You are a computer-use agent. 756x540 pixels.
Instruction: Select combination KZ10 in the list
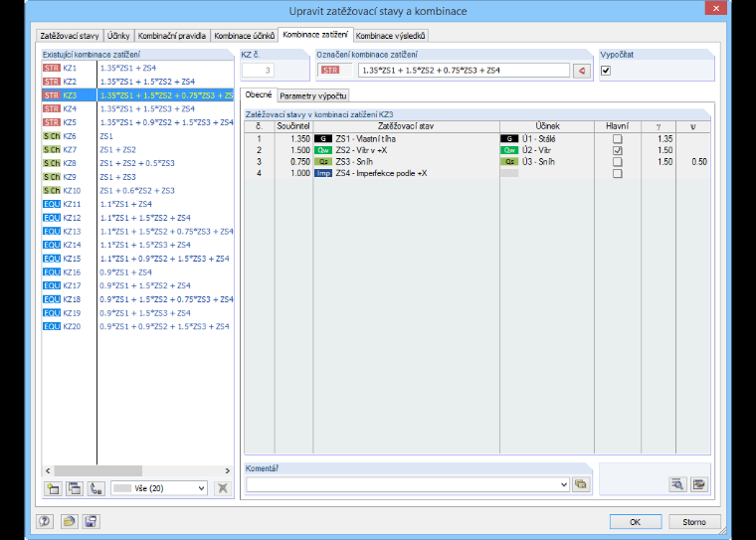(x=138, y=191)
